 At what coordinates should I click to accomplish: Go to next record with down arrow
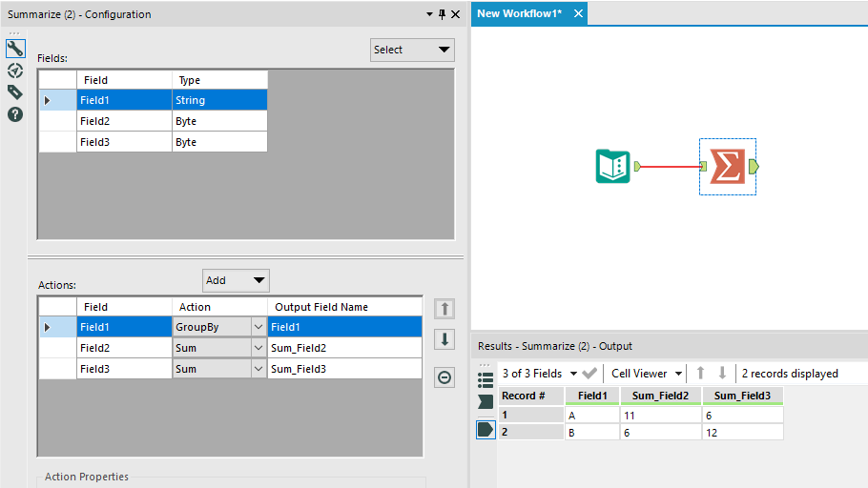click(722, 374)
